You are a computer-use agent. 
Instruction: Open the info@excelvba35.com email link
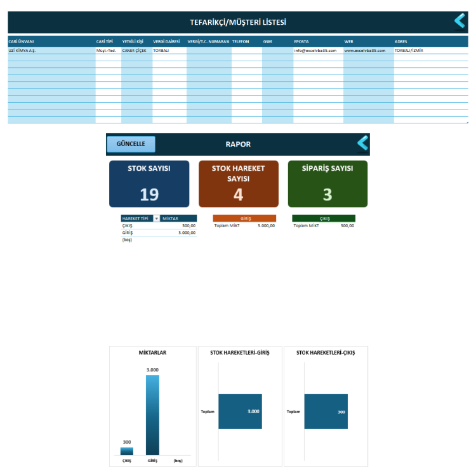coord(315,50)
